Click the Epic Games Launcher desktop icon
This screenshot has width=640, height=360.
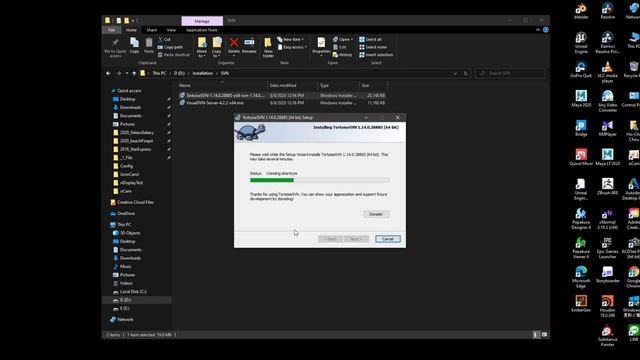point(607,248)
